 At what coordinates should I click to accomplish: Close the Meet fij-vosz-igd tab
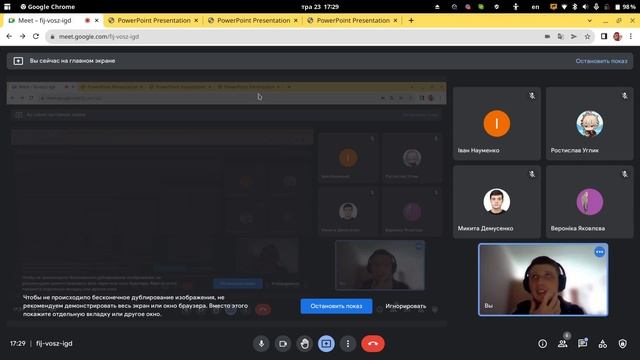click(97, 20)
